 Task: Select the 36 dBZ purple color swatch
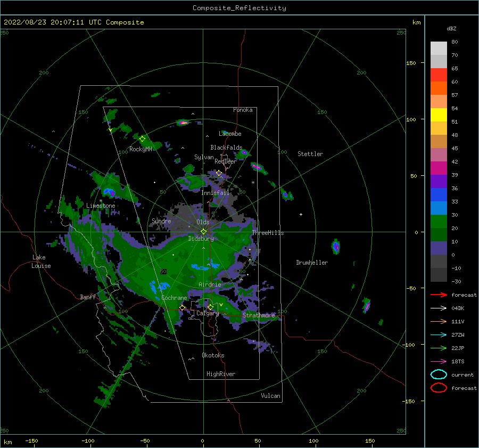[x=439, y=182]
